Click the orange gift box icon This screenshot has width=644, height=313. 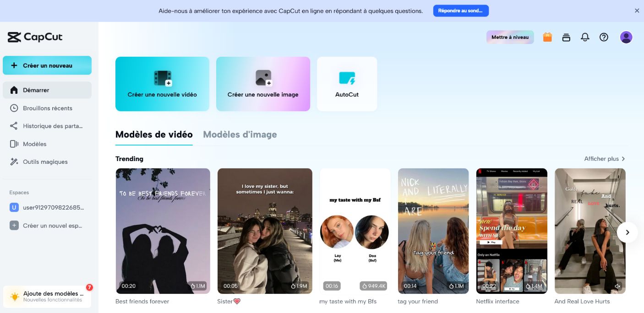pyautogui.click(x=547, y=37)
